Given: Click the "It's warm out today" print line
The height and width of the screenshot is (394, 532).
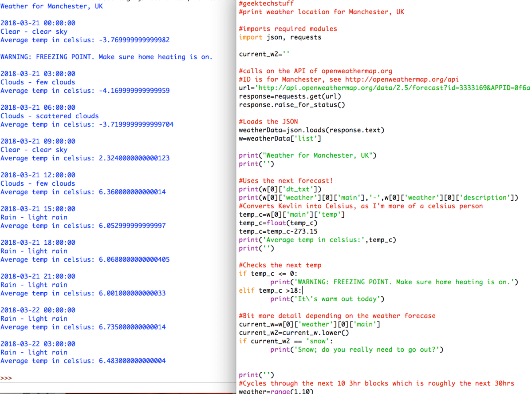Looking at the screenshot, I should coord(327,299).
